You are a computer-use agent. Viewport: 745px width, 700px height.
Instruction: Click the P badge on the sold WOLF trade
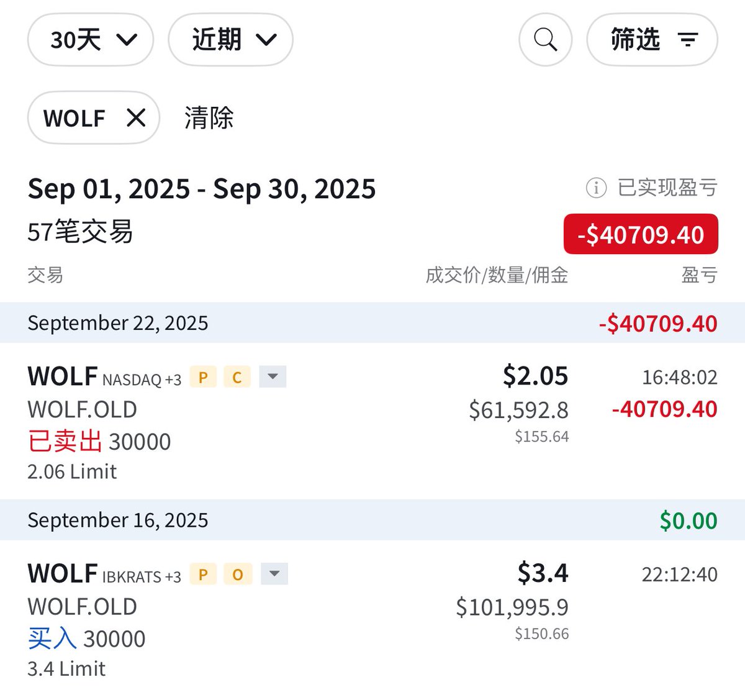point(203,377)
